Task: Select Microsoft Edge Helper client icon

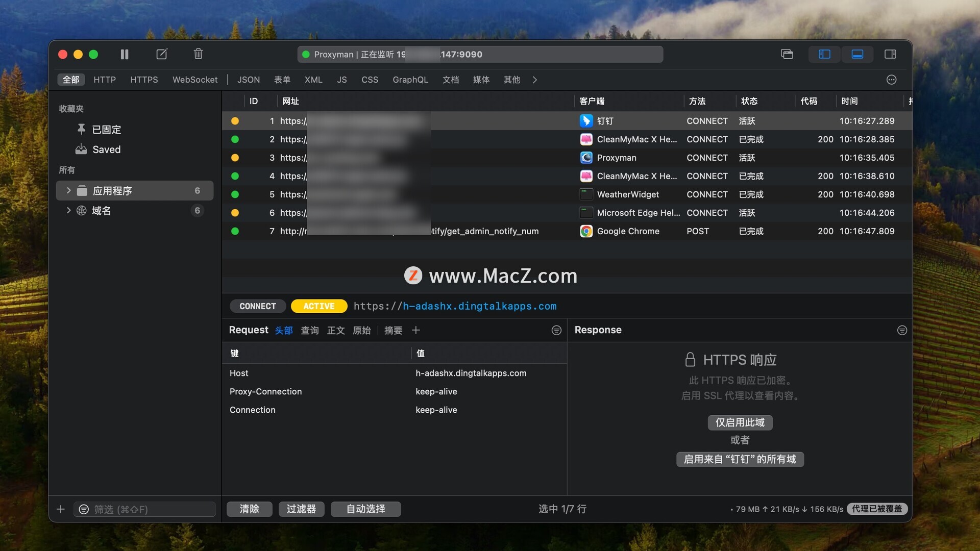Action: click(x=586, y=213)
